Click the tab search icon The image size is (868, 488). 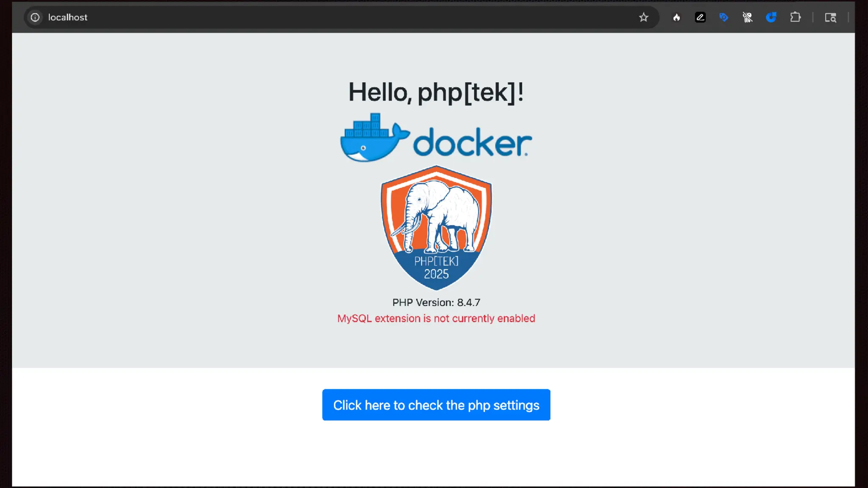[830, 17]
